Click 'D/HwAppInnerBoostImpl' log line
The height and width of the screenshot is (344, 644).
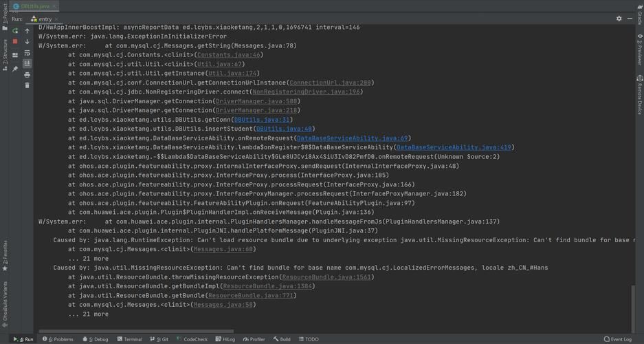coord(199,27)
